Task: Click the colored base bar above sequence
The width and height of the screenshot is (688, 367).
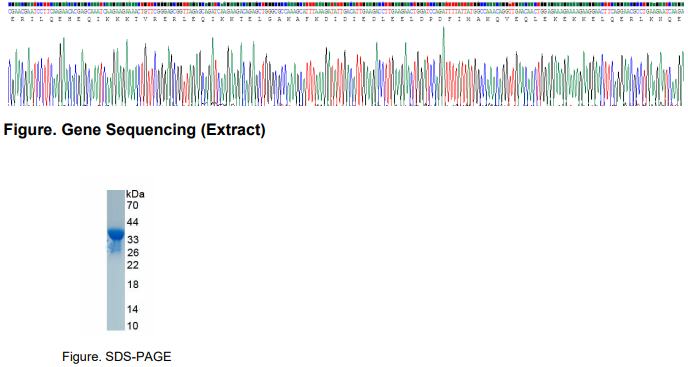Action: 346,4
